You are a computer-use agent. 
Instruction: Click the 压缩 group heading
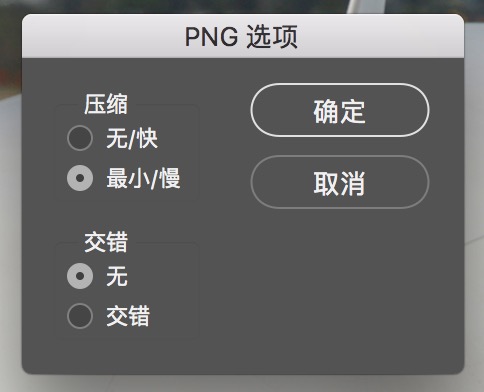(106, 104)
